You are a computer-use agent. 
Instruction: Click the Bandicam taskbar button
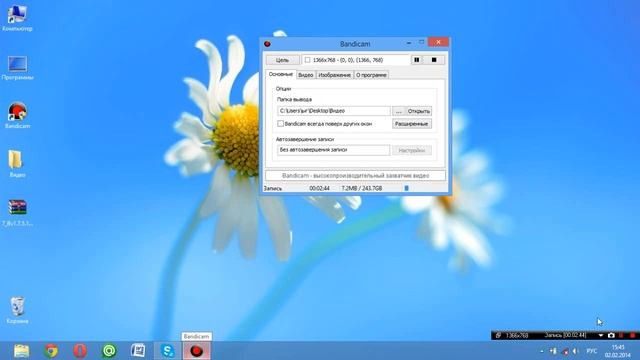point(196,351)
